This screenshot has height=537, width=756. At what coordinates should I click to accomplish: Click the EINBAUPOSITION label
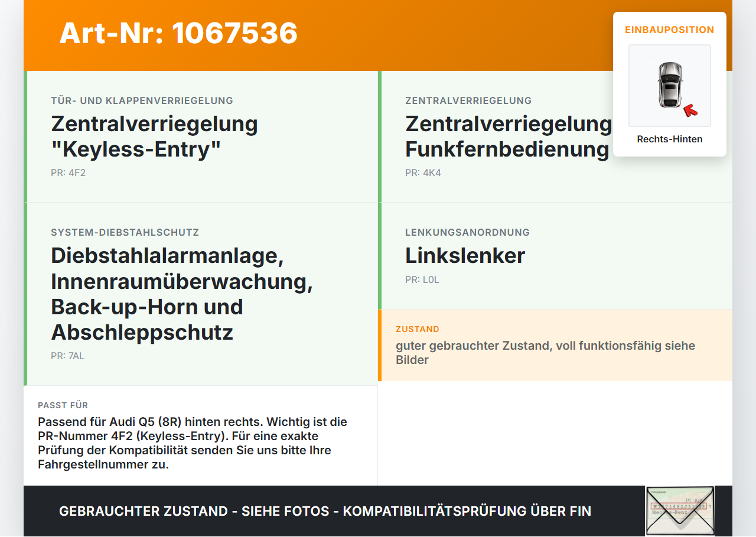pyautogui.click(x=670, y=30)
